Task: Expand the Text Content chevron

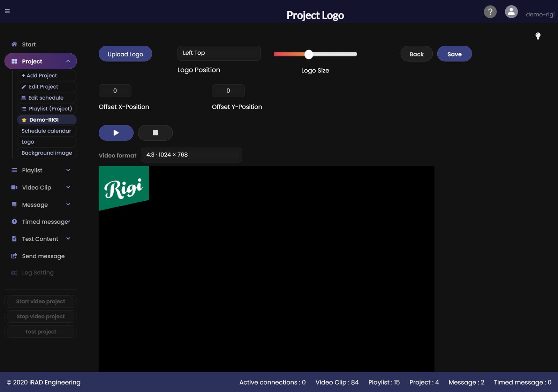Action: coord(68,238)
